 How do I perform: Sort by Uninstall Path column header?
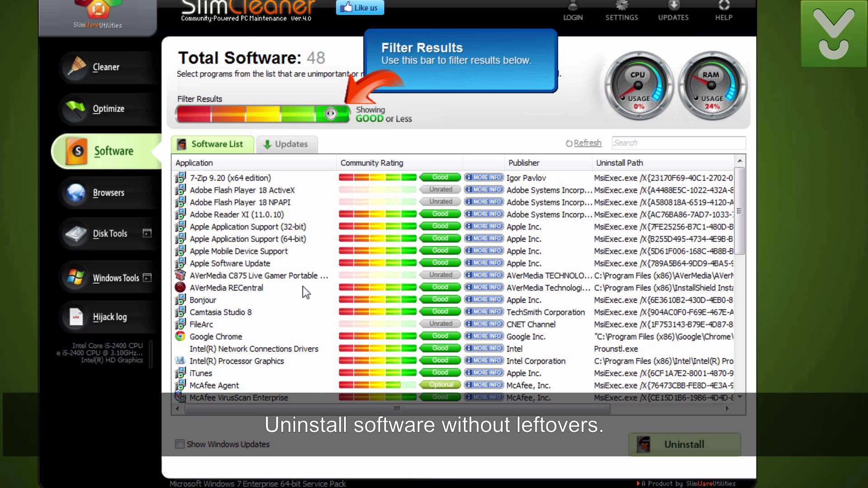(x=663, y=163)
